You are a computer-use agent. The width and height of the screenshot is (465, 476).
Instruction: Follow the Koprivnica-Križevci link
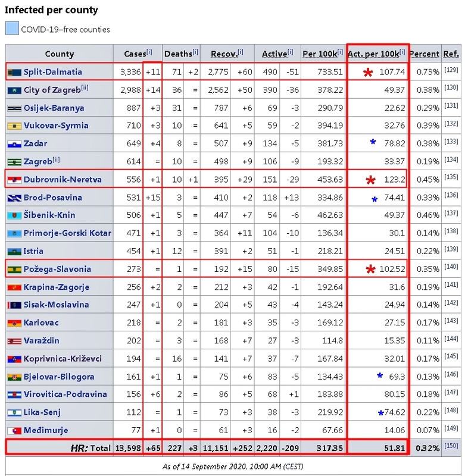click(63, 359)
